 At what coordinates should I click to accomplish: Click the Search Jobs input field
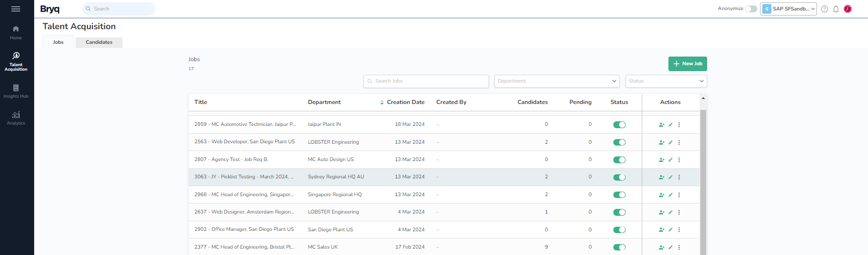coord(426,81)
